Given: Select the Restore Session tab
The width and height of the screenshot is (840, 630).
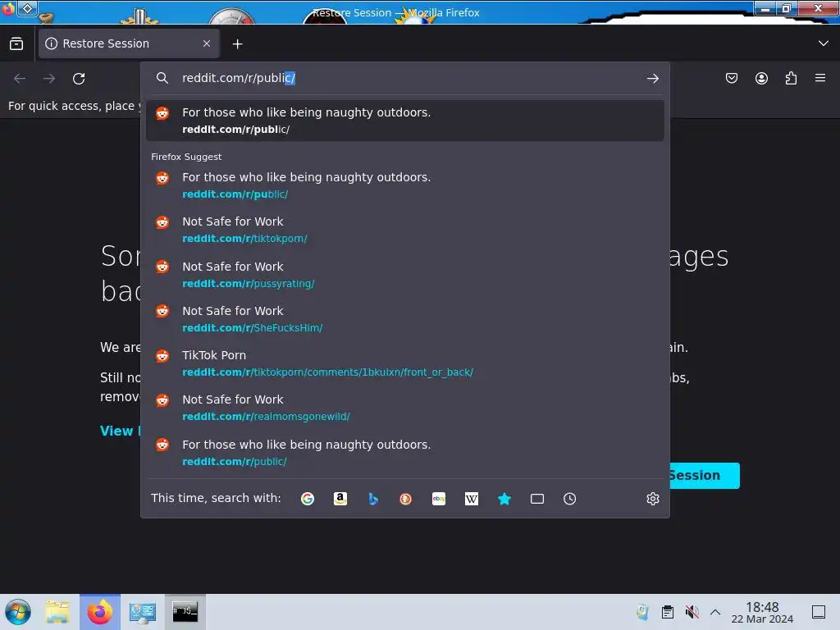Looking at the screenshot, I should [129, 43].
